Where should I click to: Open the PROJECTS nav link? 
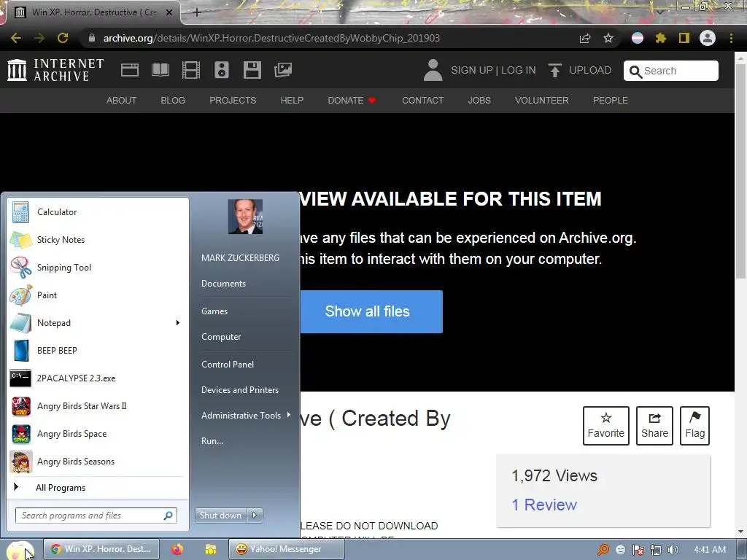click(233, 101)
